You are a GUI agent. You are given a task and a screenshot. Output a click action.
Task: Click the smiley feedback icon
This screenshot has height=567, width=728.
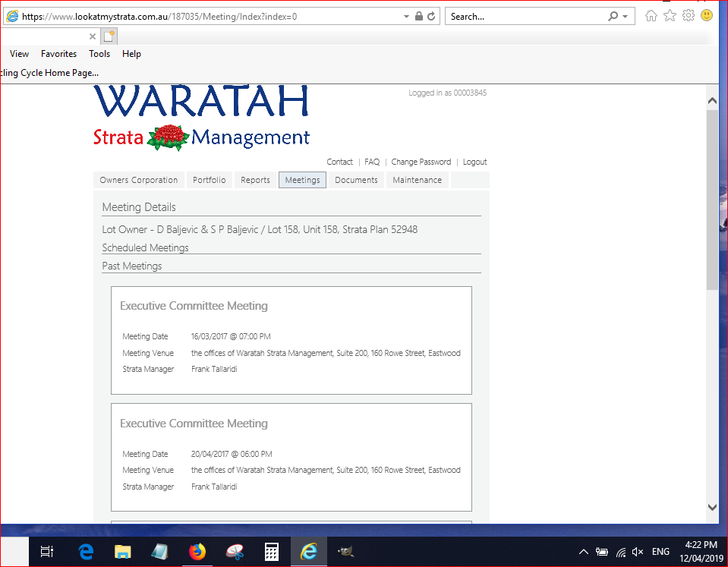[x=707, y=15]
